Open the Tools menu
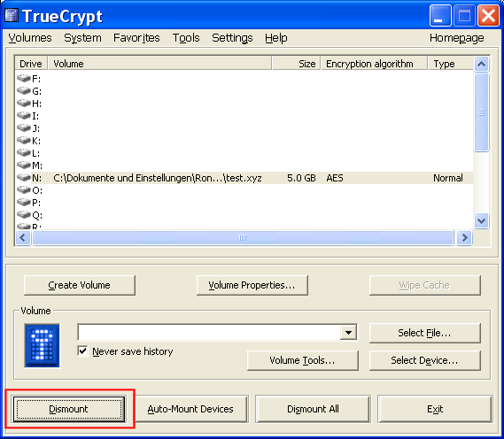This screenshot has width=504, height=439. coord(186,38)
